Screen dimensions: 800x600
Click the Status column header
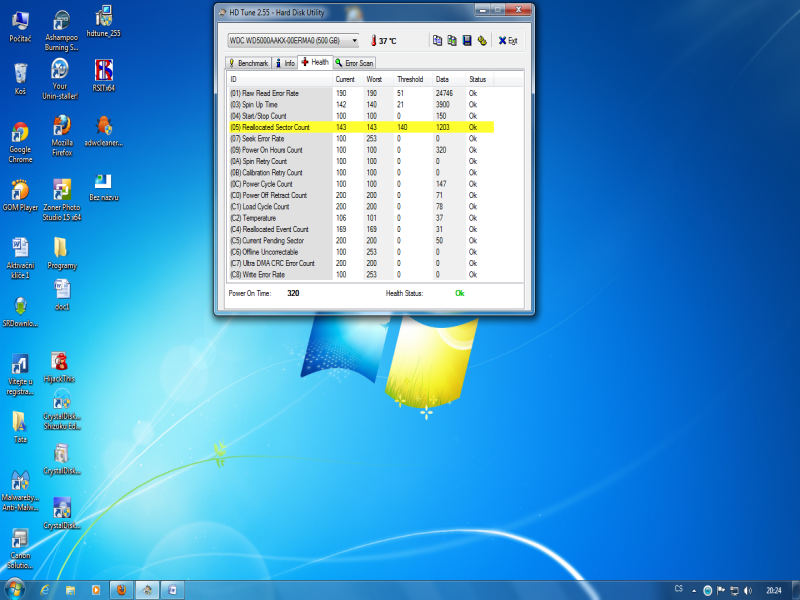(480, 79)
